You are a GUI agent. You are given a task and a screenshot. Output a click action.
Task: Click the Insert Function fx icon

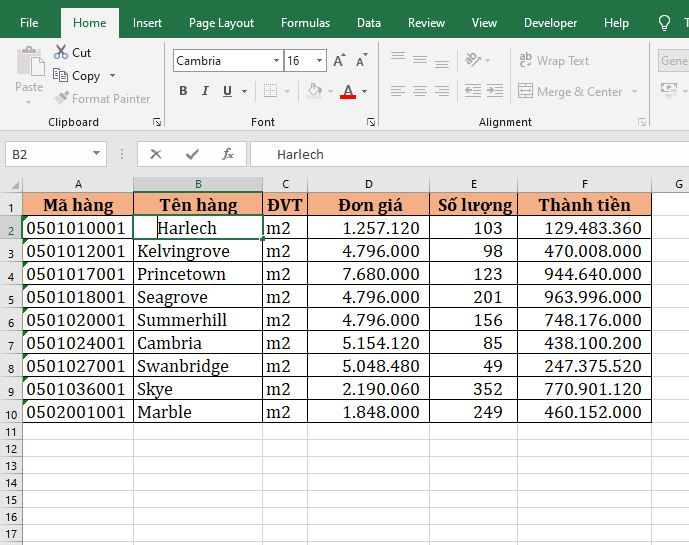point(228,154)
